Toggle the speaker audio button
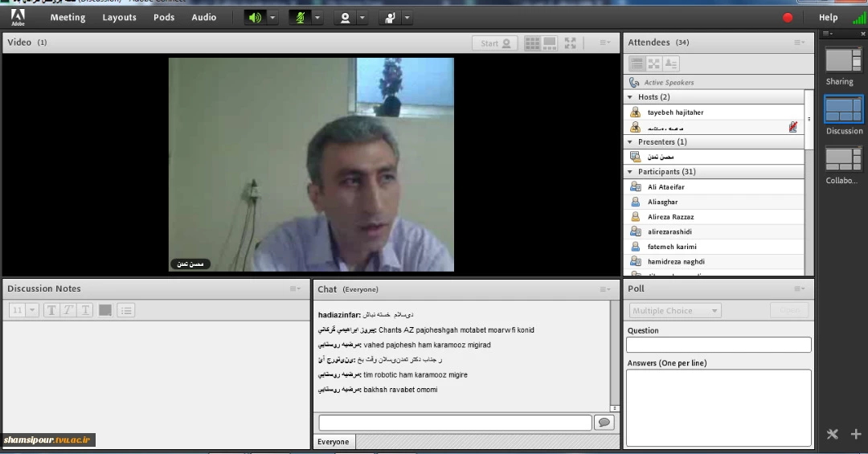868x454 pixels. click(256, 18)
